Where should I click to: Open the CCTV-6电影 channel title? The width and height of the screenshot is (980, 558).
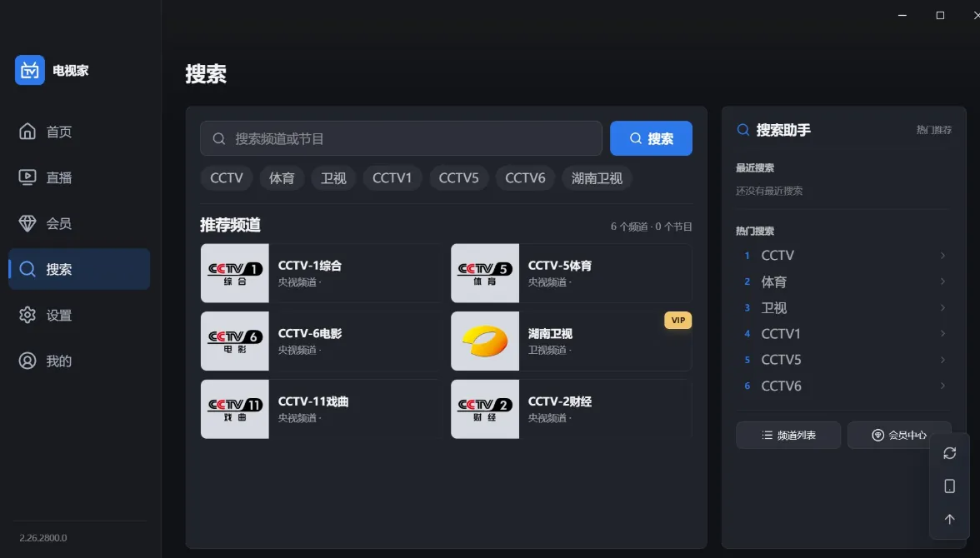coord(310,334)
